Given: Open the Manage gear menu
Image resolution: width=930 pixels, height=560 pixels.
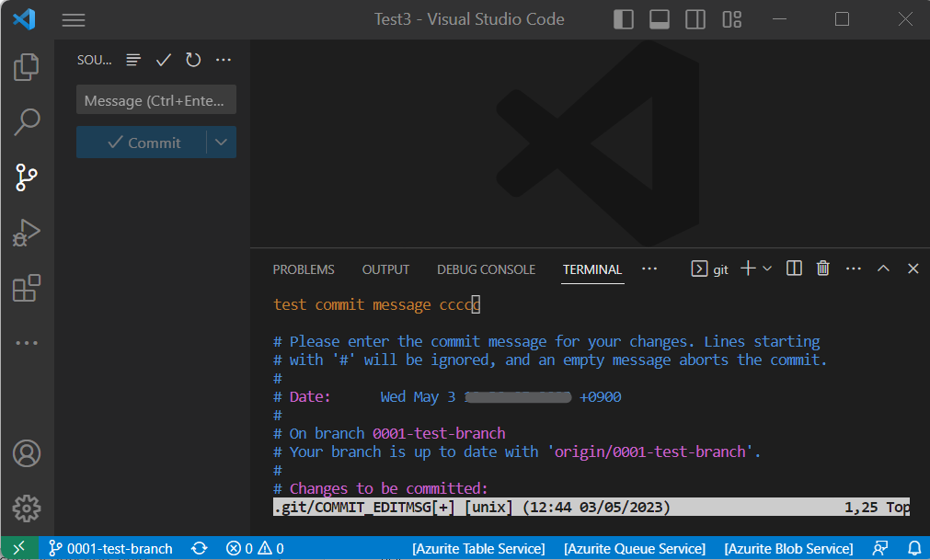Looking at the screenshot, I should 27,509.
